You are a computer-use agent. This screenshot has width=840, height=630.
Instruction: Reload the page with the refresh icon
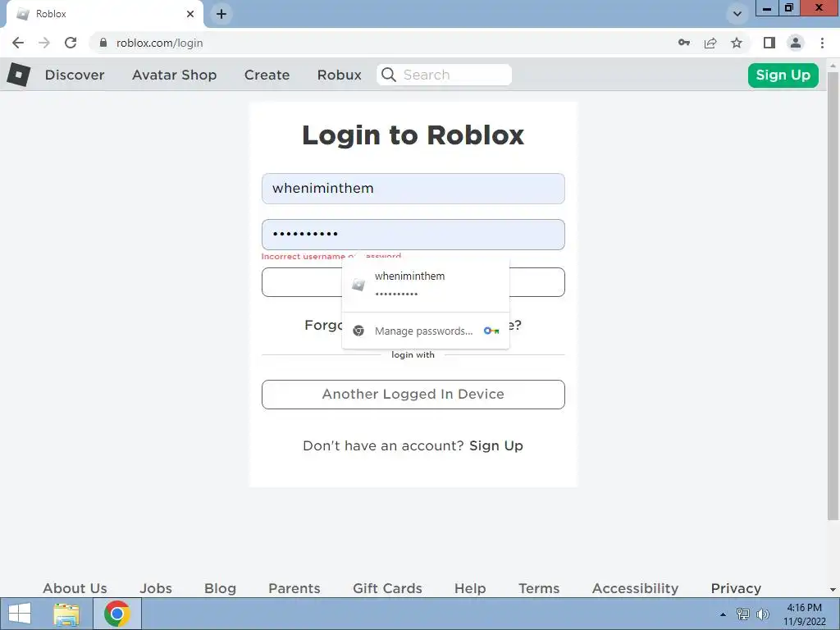71,43
